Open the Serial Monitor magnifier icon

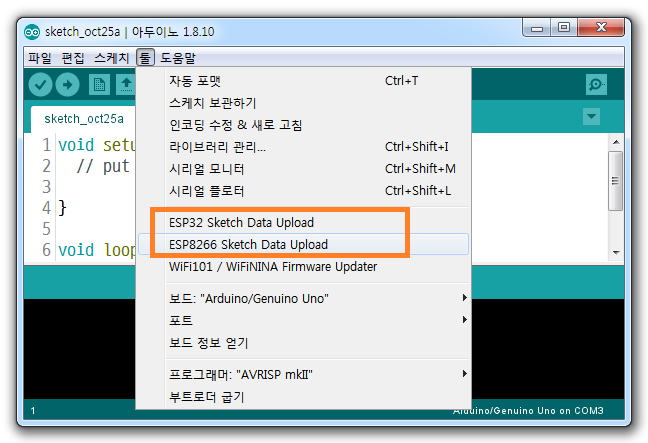pos(596,85)
